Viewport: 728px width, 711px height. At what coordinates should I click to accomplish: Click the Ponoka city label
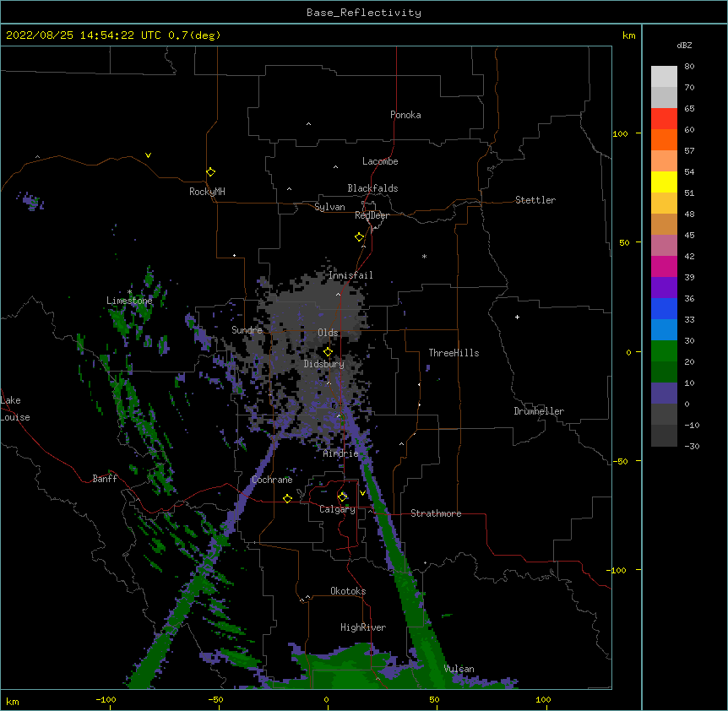405,115
